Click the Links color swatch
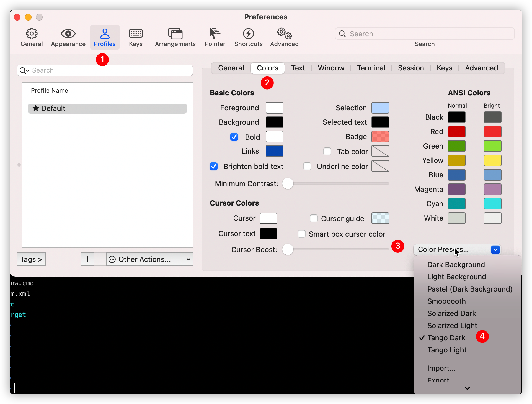532x404 pixels. tap(274, 151)
